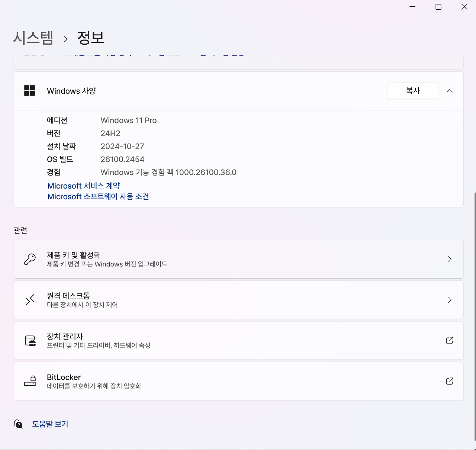The image size is (476, 450).
Task: Click the external link icon on the 장치 관리자 row
Action: tap(450, 340)
